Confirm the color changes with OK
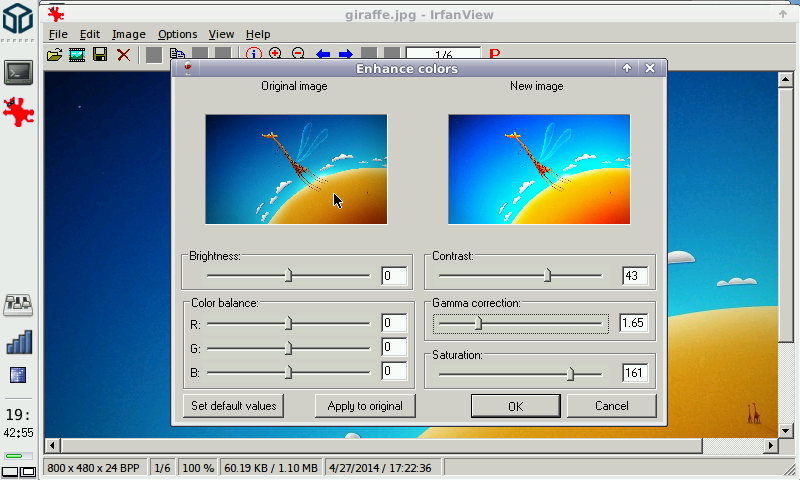 pyautogui.click(x=515, y=406)
